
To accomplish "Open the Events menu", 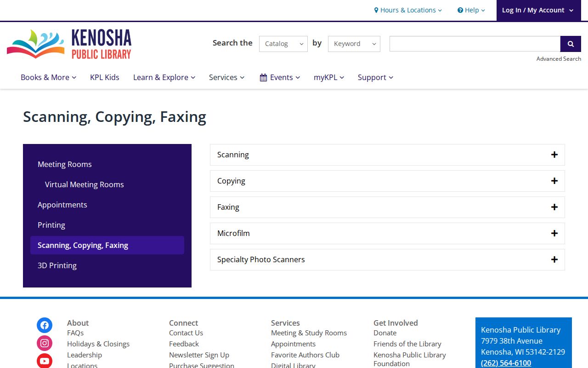I will point(280,77).
